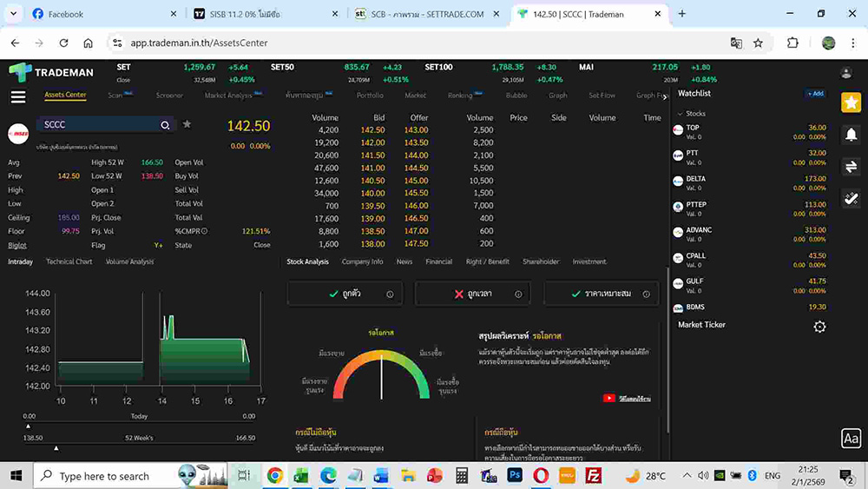Viewport: 868px width, 489px height.
Task: Open the user profile avatar icon
Action: (x=846, y=73)
